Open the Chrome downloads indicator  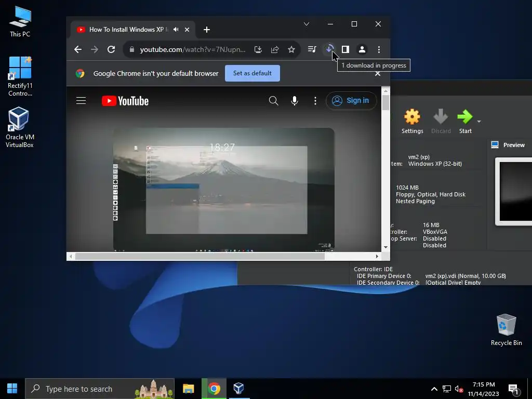point(329,49)
